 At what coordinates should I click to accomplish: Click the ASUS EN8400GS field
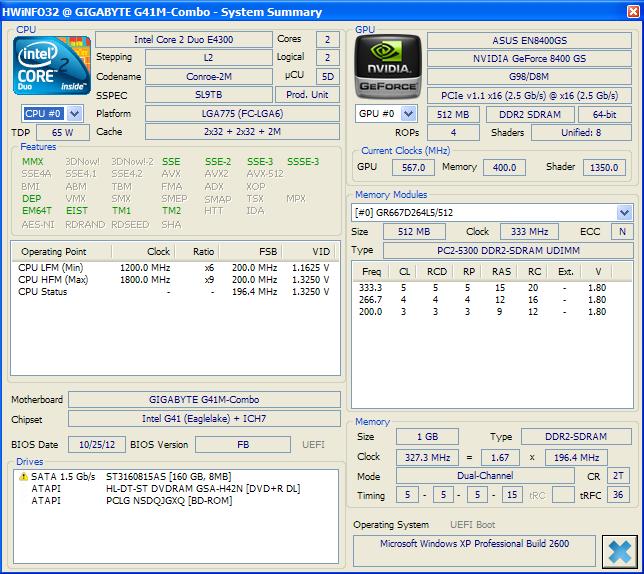529,41
